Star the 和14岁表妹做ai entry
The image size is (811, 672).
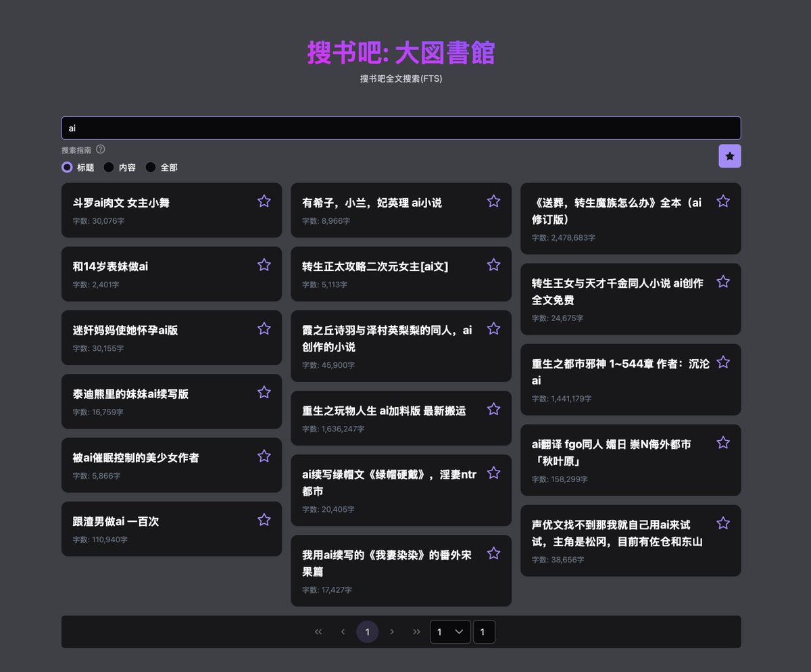tap(264, 265)
